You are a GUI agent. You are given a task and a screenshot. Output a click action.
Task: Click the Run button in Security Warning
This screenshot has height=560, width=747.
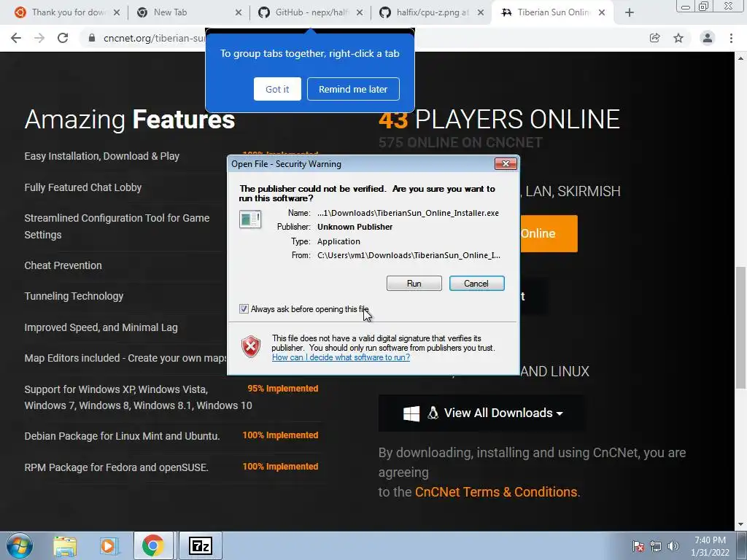pos(414,284)
